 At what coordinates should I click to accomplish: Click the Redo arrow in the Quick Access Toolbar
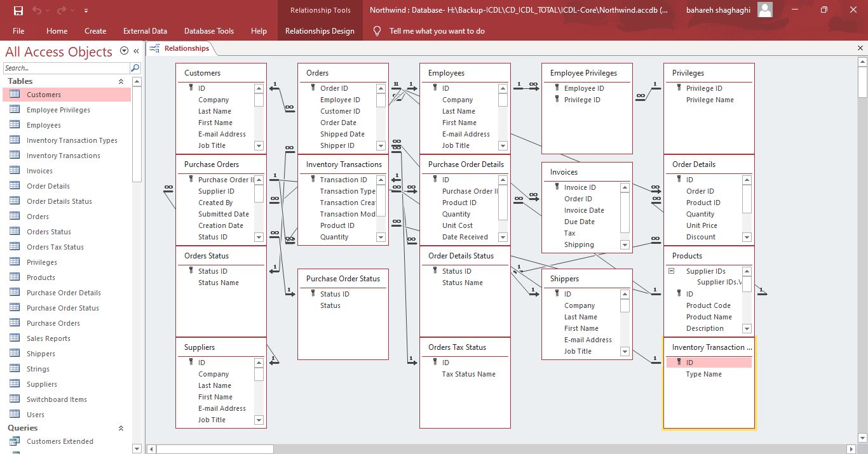(62, 10)
